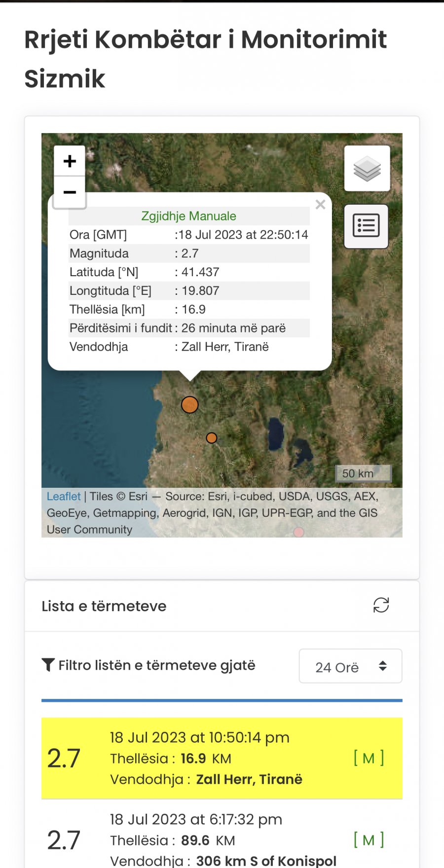The image size is (444, 868).
Task: Zoom in the map with plus button
Action: [70, 161]
